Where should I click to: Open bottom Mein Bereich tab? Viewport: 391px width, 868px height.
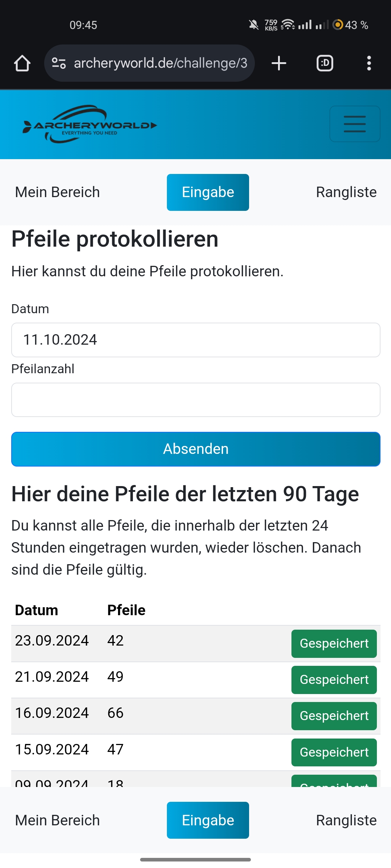coord(57,820)
